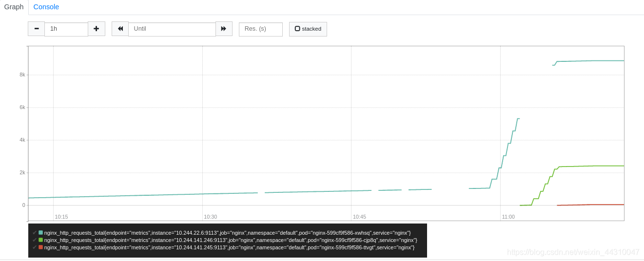Click the 8k y-axis label

[x=22, y=75]
